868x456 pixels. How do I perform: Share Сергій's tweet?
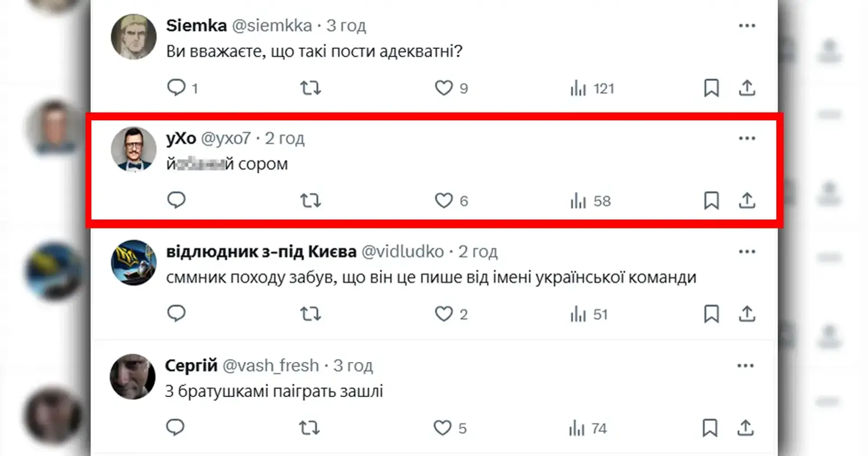tap(745, 427)
